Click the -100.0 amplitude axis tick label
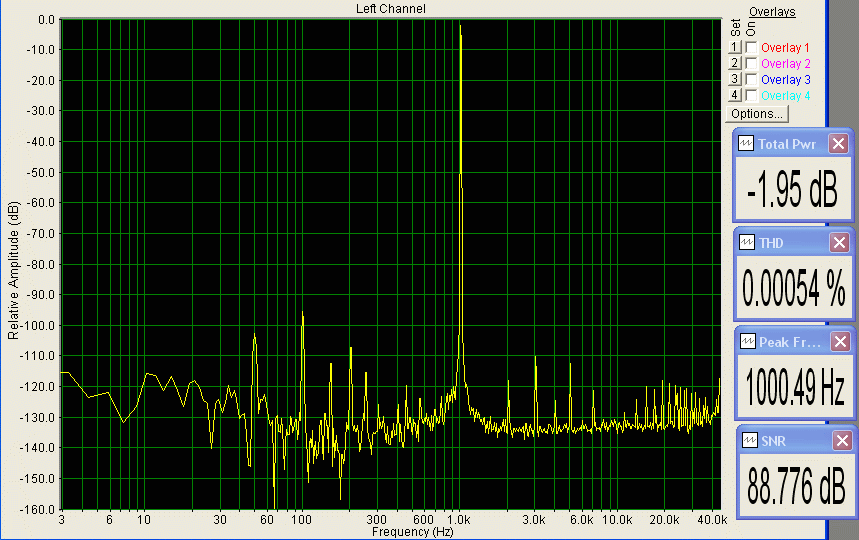The image size is (859, 540). pos(38,325)
